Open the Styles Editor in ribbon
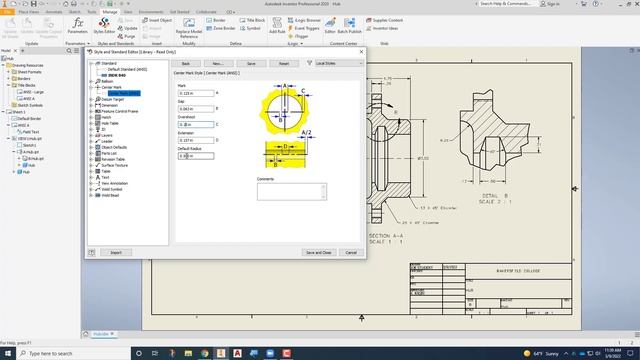640x360 pixels. (104, 25)
